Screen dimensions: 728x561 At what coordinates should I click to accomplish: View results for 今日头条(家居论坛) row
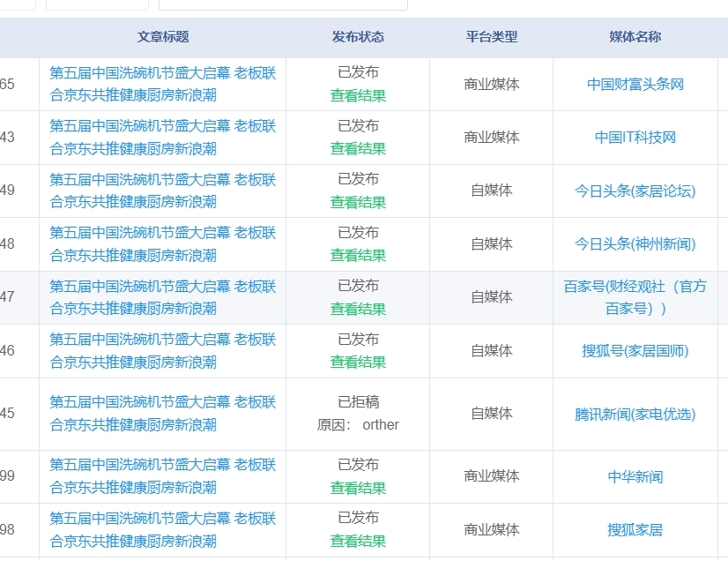358,202
